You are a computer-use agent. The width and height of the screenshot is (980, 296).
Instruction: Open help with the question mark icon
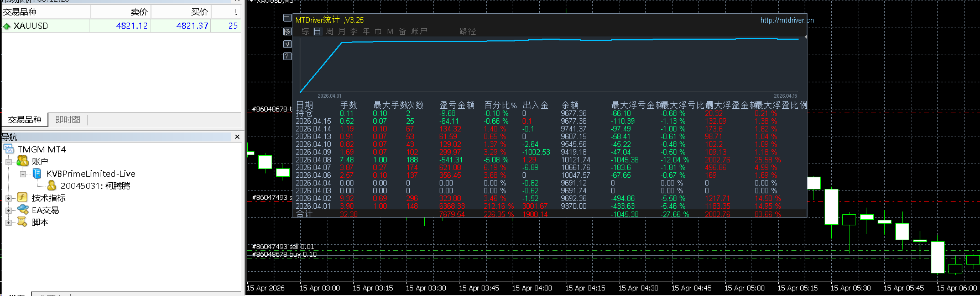288,56
